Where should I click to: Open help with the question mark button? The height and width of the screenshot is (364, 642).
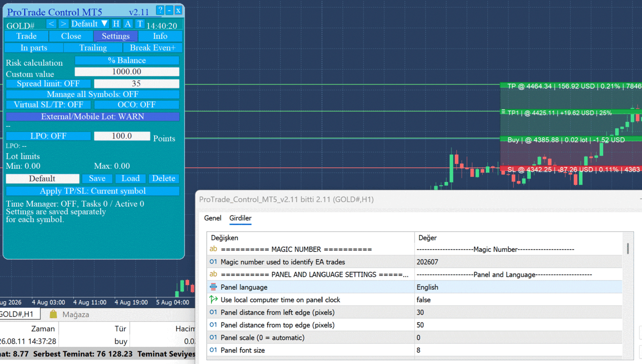tap(160, 10)
